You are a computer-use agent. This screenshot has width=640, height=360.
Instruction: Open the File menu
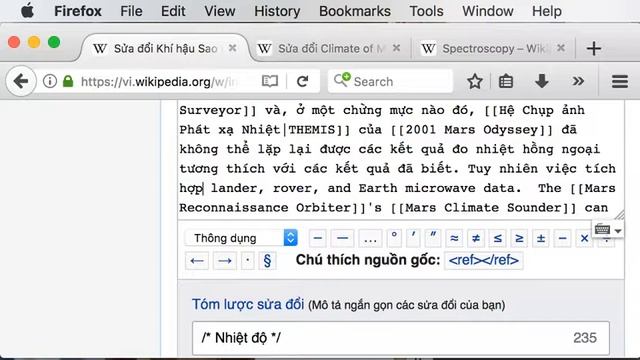click(131, 11)
